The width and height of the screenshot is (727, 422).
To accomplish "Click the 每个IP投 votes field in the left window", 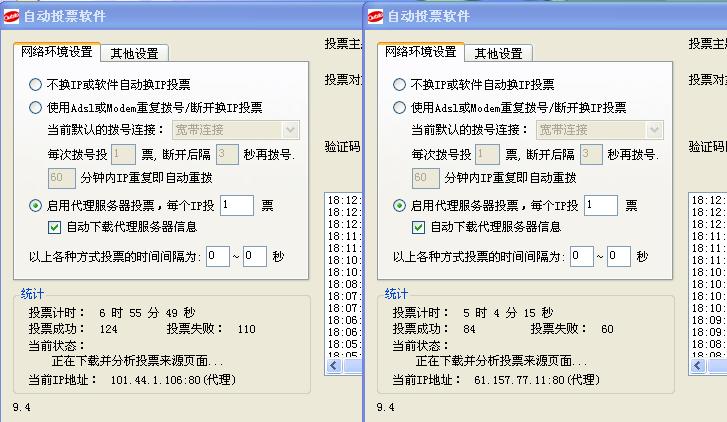I will pyautogui.click(x=236, y=205).
